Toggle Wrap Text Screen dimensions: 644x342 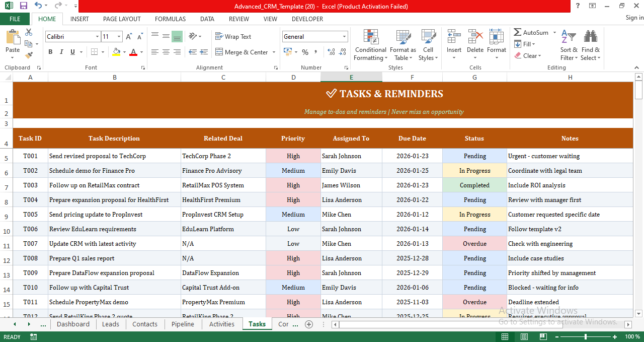tap(233, 36)
